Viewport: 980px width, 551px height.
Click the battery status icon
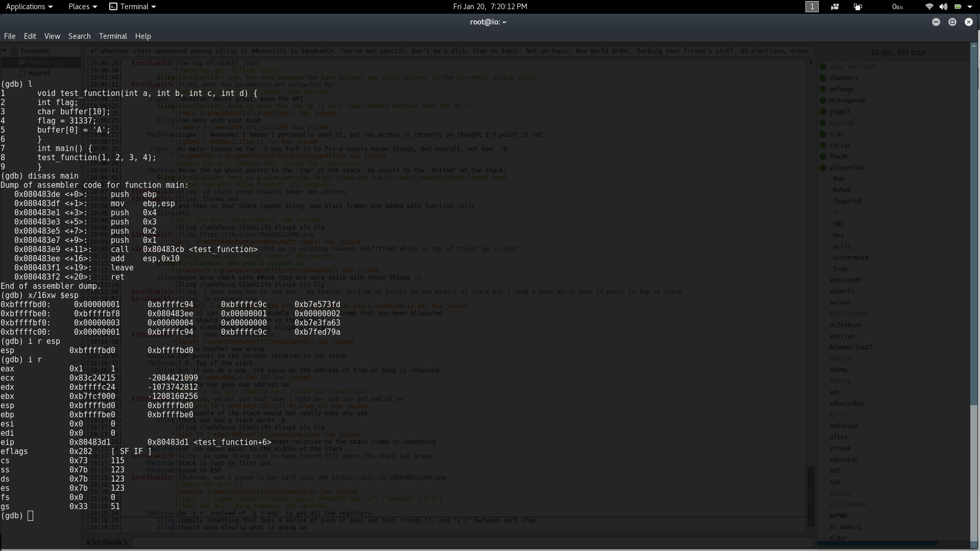pos(958,7)
